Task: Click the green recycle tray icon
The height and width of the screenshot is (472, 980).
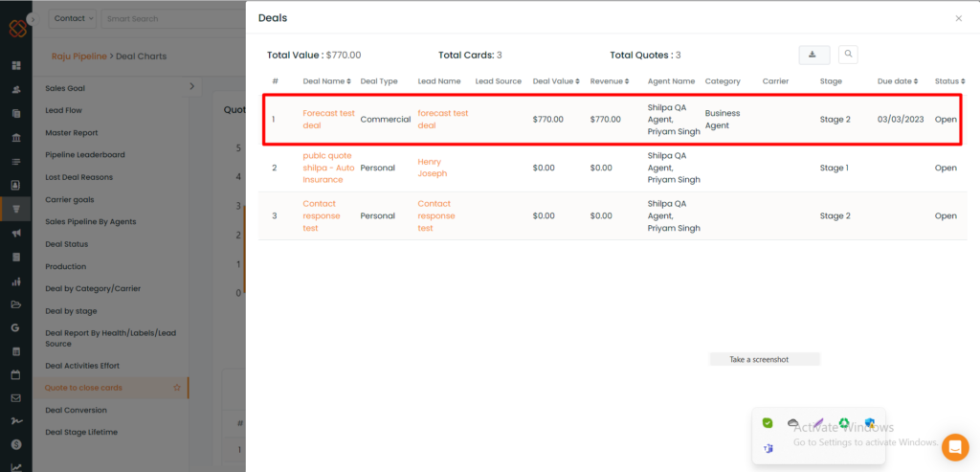Action: [x=844, y=423]
